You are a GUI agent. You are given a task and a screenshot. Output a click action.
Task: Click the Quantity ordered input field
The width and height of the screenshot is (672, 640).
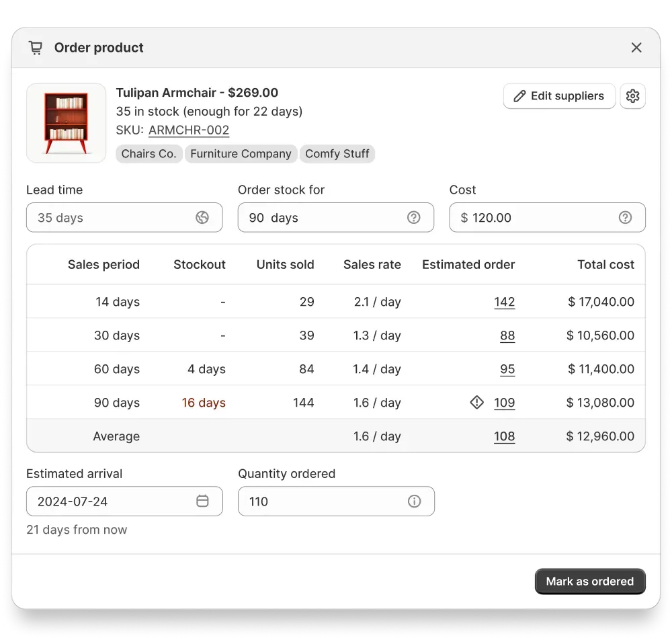pyautogui.click(x=323, y=501)
